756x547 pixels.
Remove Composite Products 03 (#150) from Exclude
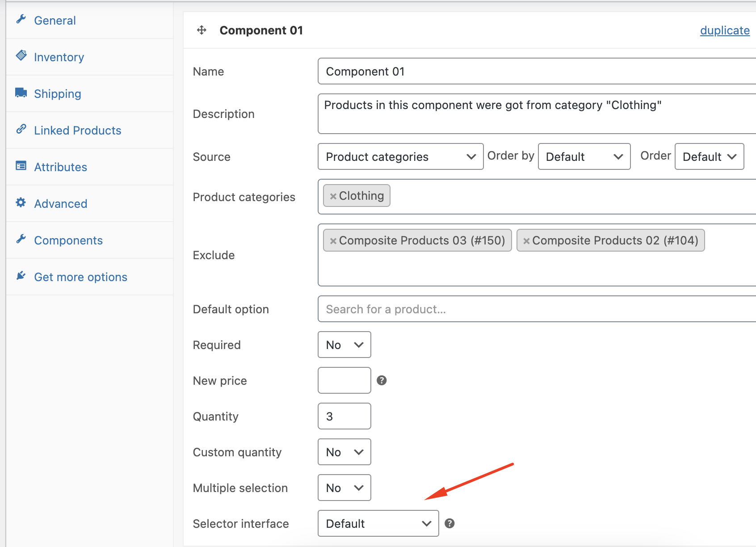click(333, 241)
